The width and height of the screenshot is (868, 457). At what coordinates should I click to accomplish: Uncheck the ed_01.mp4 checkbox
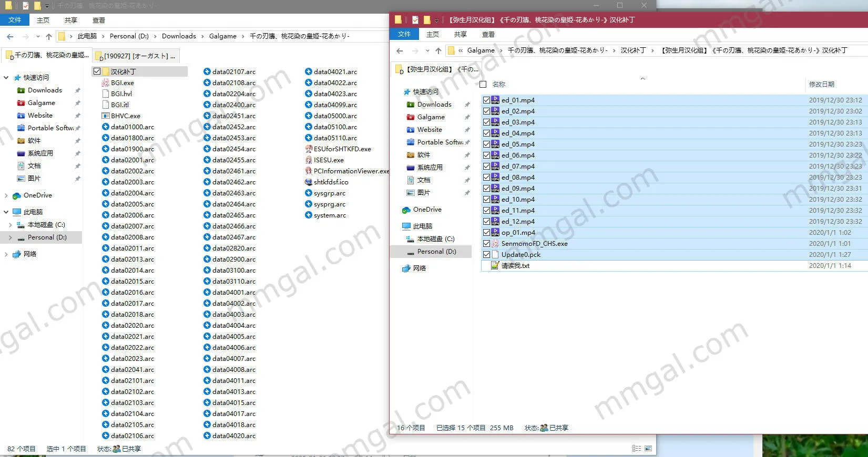pyautogui.click(x=486, y=100)
